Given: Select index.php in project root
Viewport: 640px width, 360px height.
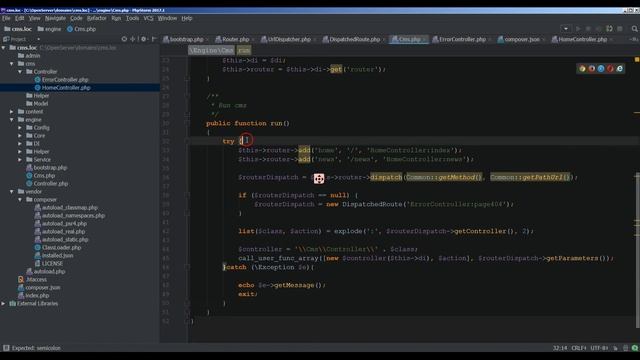Looking at the screenshot, I should coord(37,296).
